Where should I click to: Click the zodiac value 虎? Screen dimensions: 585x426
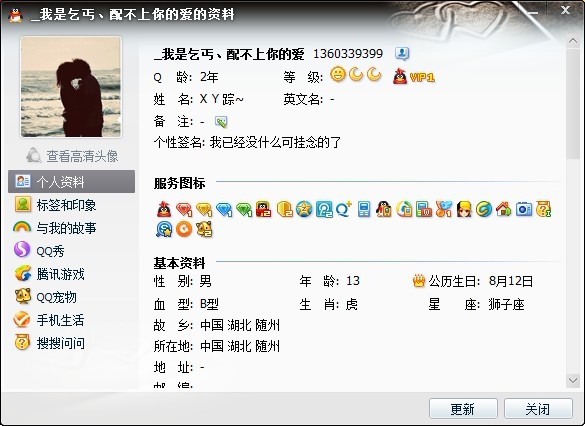coord(352,304)
